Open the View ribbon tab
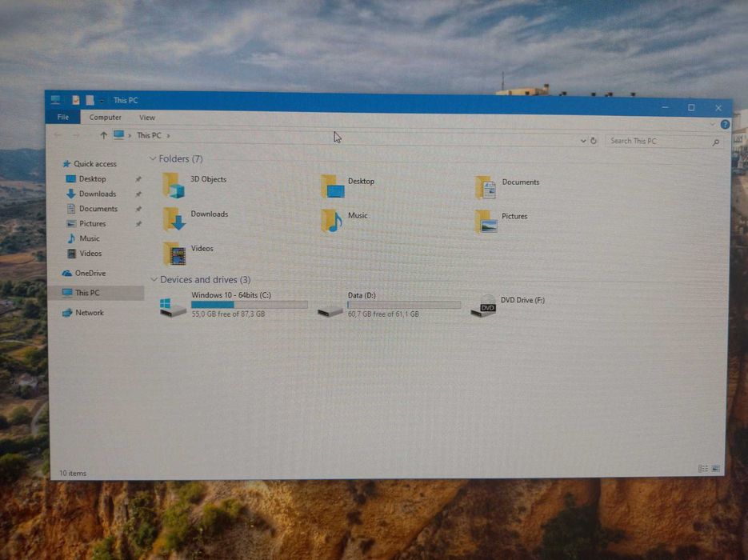Image resolution: width=748 pixels, height=560 pixels. coord(147,118)
